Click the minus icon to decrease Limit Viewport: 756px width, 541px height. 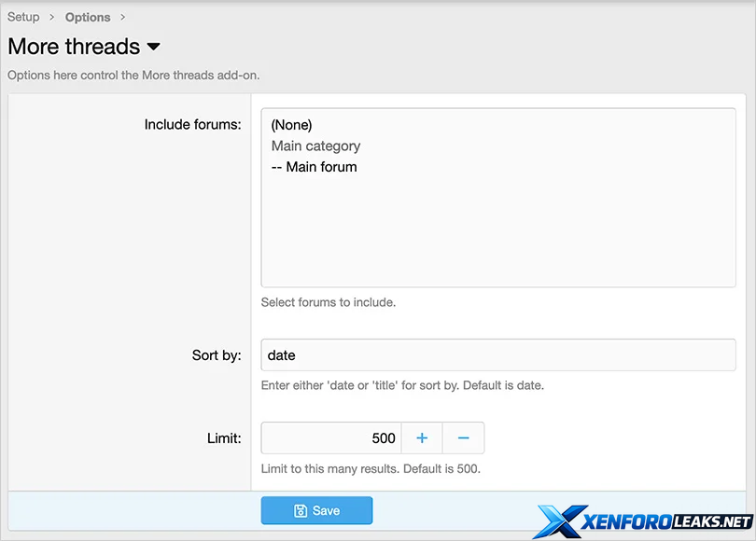coord(463,438)
